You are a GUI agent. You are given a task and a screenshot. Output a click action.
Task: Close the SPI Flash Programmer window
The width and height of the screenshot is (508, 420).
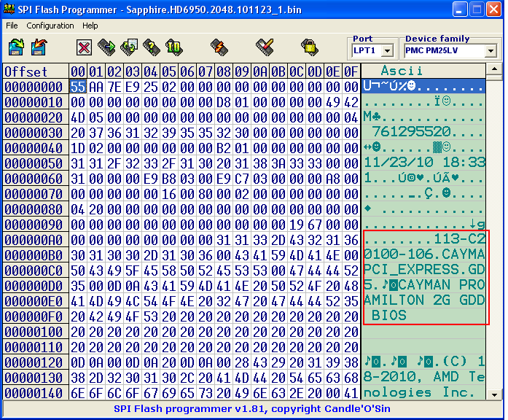point(494,9)
